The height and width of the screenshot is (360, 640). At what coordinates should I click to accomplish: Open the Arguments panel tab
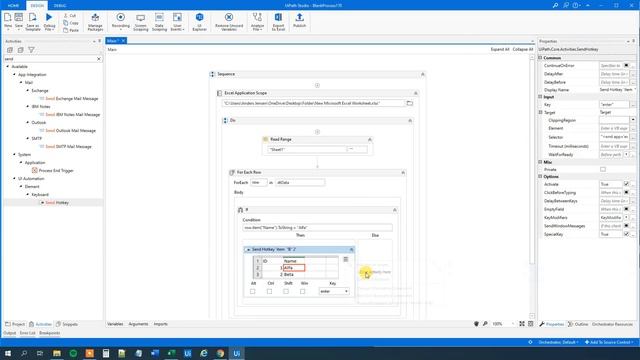(138, 324)
